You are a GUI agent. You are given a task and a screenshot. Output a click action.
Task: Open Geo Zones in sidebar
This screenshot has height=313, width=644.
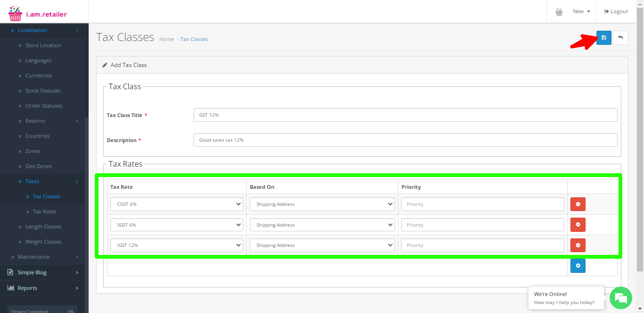38,166
